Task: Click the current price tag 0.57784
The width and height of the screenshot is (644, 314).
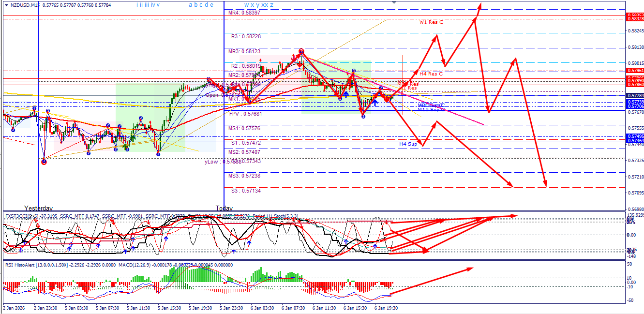Action: tap(635, 95)
